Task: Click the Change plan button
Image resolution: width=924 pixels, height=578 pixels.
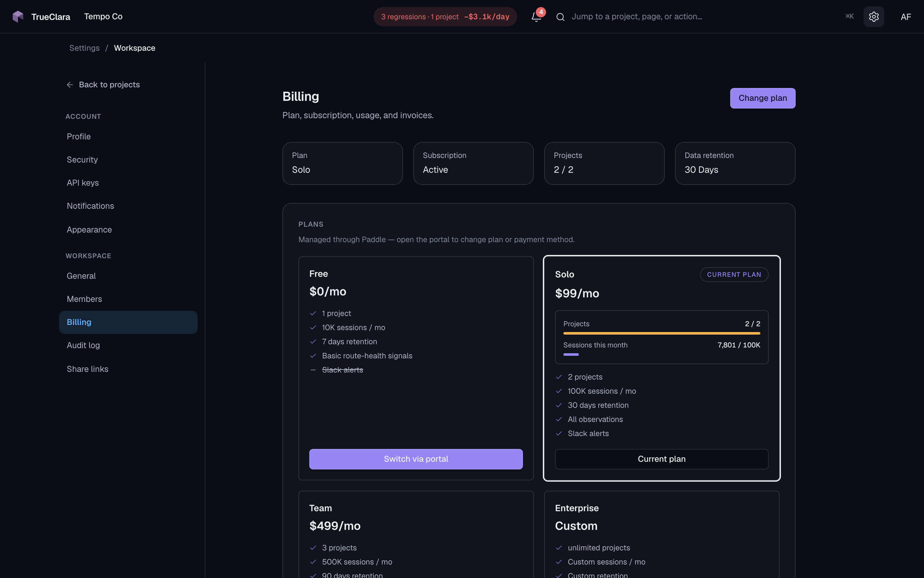Action: pos(763,98)
